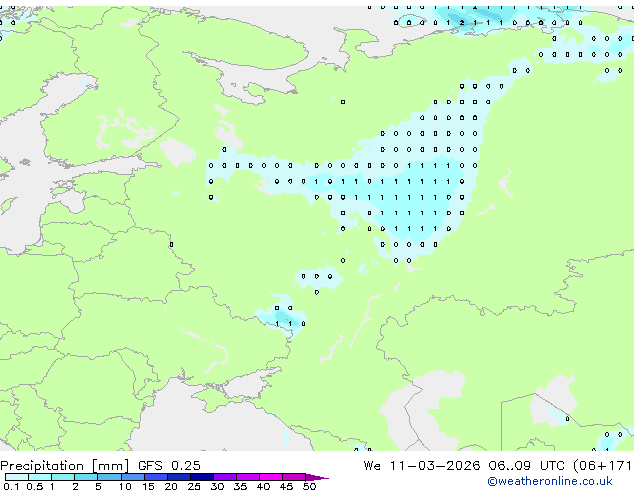Select the 5–10 mm legend color swatch
The height and width of the screenshot is (490, 634).
click(x=109, y=477)
